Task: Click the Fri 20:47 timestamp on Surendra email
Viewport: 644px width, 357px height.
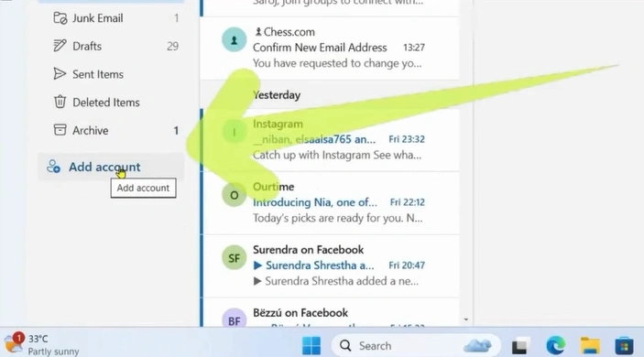Action: [x=407, y=265]
